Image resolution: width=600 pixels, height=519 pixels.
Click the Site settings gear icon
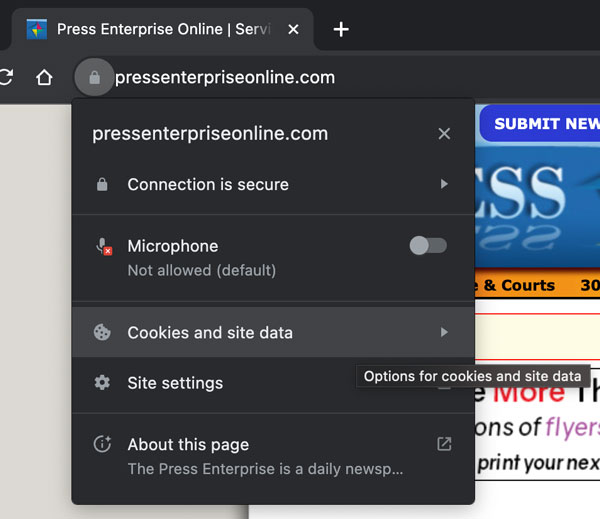tap(102, 383)
